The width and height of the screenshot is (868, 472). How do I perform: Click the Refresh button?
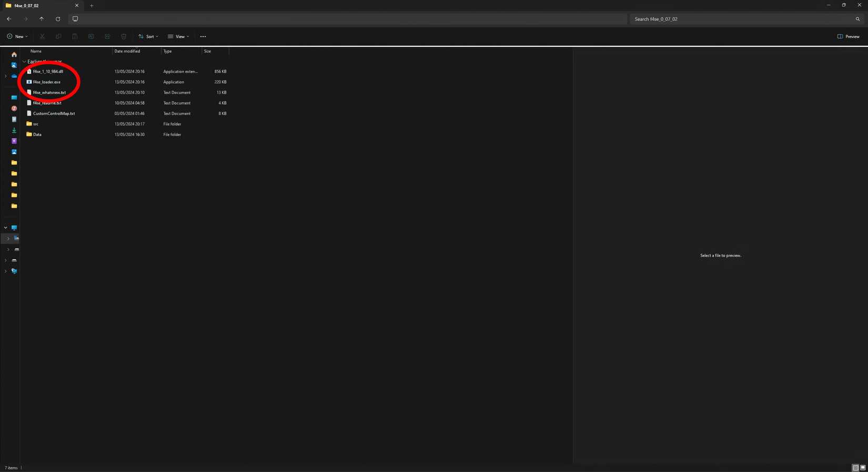58,19
